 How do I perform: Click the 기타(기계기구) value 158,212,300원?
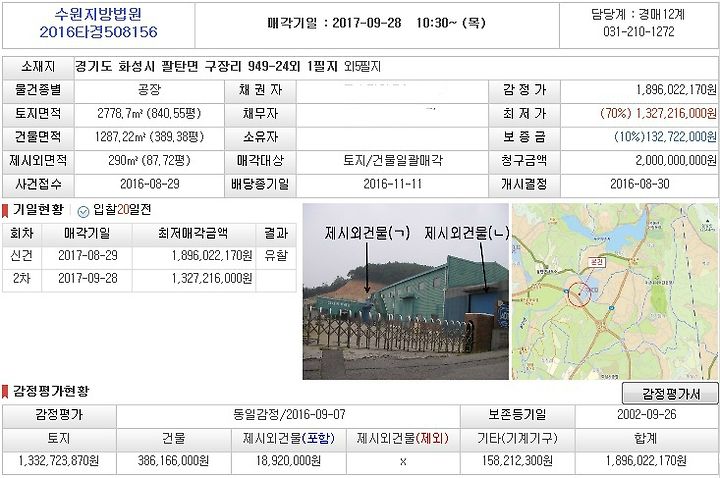pos(517,461)
